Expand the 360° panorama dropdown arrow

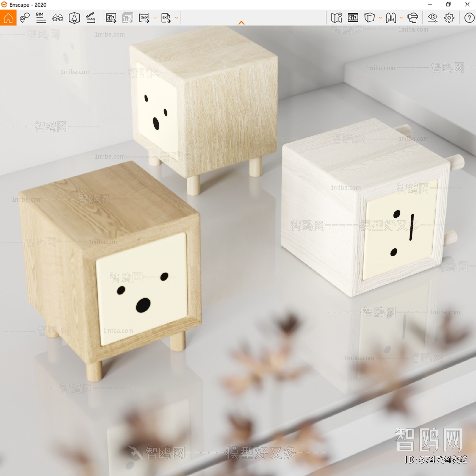coord(155,18)
